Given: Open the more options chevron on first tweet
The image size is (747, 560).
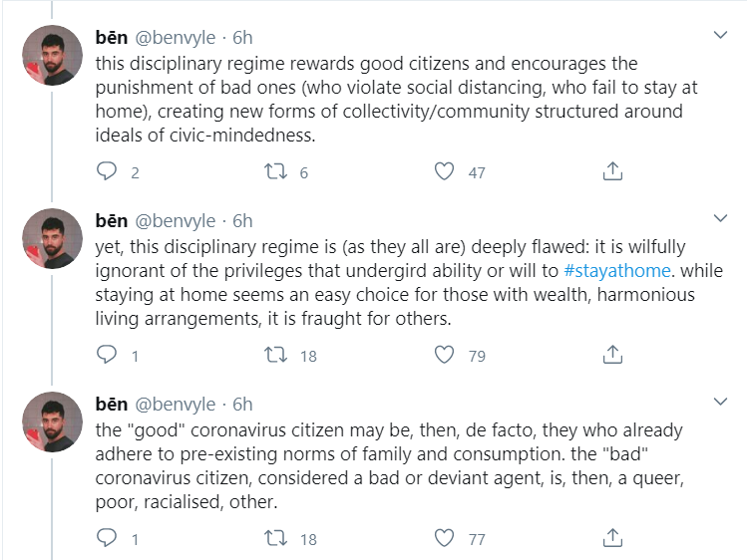Looking at the screenshot, I should (721, 36).
